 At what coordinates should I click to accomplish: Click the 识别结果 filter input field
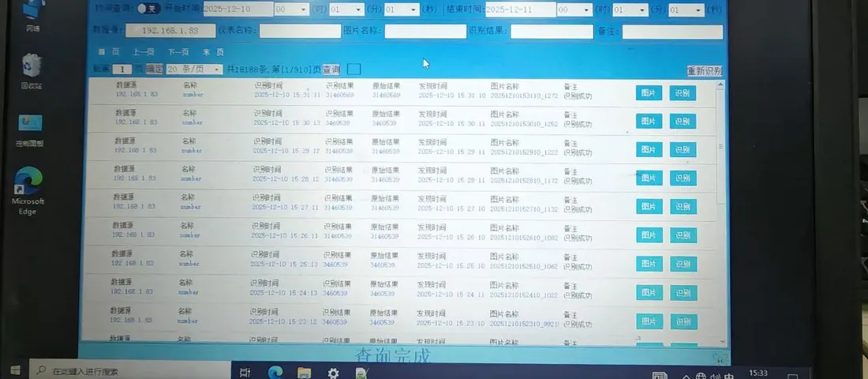552,32
